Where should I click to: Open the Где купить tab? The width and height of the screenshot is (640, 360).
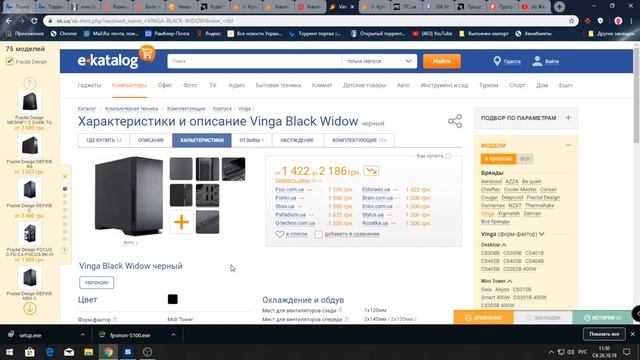[x=104, y=140]
